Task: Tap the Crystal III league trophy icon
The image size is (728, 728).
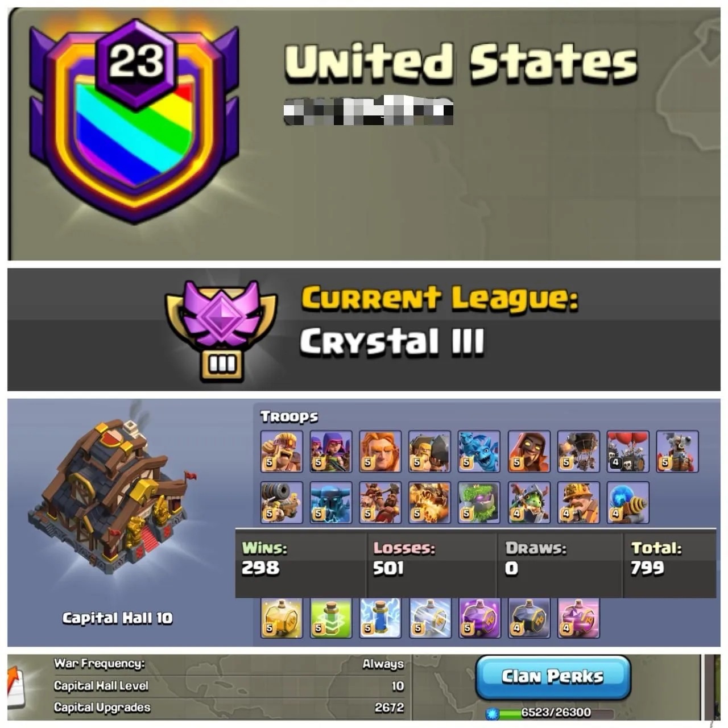Action: click(221, 330)
